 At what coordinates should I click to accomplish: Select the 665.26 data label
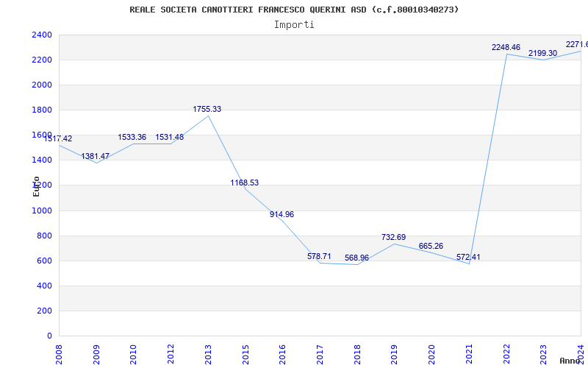coord(431,246)
